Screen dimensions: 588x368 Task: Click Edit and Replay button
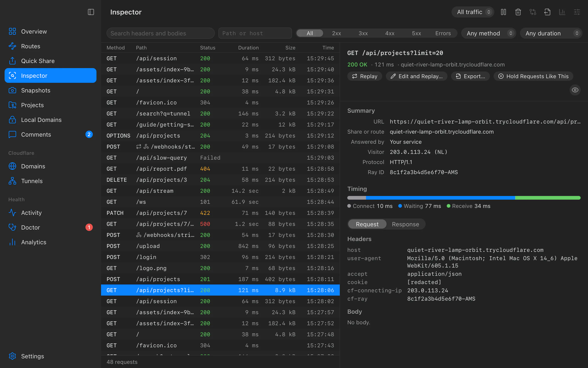(x=416, y=76)
